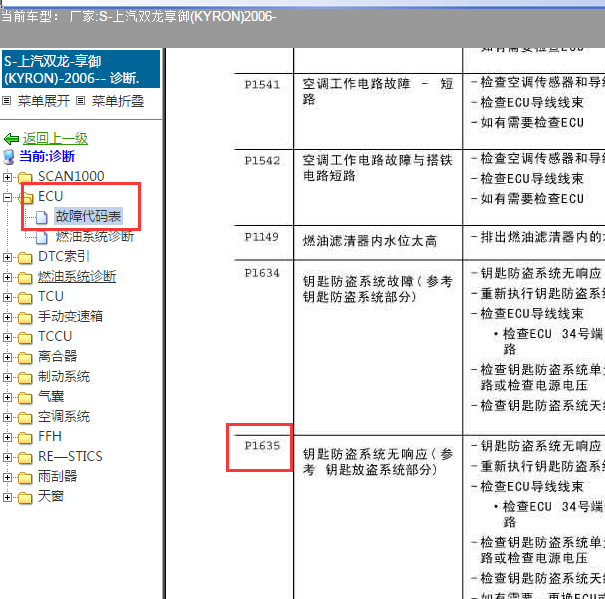Click the 当前:诊断 computer icon
This screenshot has width=605, height=599.
point(8,157)
